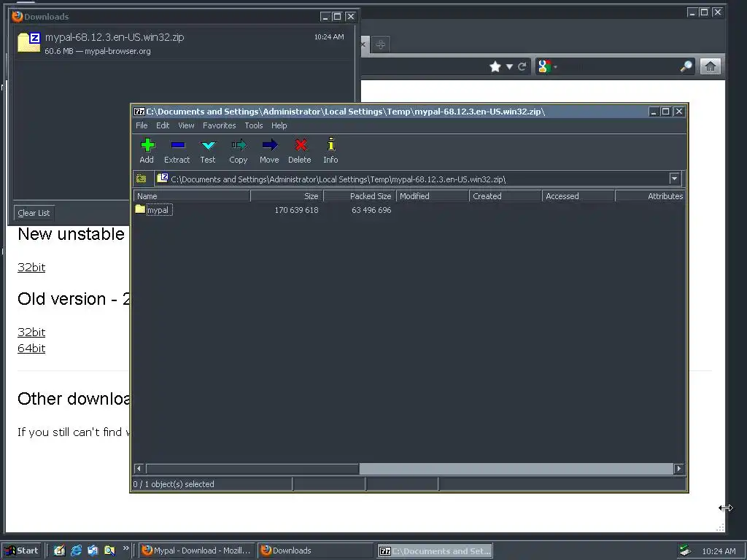Click the 170 639 618 size value
The height and width of the screenshot is (560, 747).
click(296, 210)
